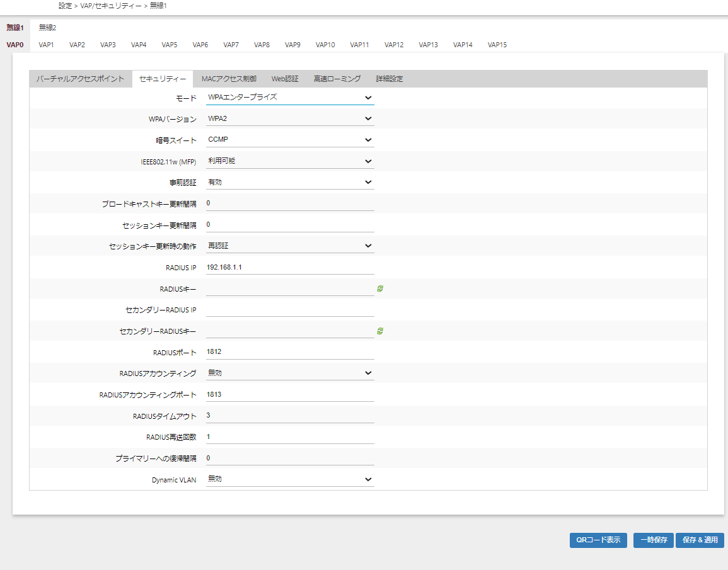Click the 一時保存 button
This screenshot has width=728, height=570.
(x=654, y=540)
